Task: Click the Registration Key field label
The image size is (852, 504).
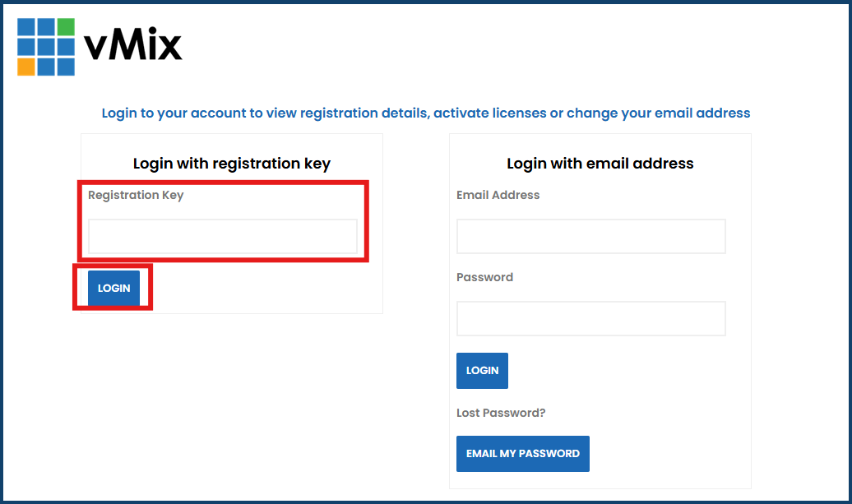Action: click(x=136, y=195)
